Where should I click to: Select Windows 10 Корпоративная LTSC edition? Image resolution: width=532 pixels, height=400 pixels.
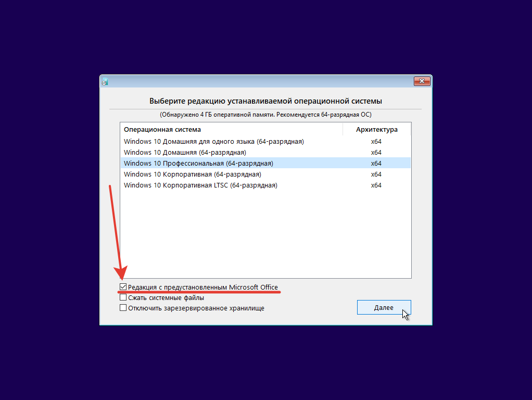[265, 185]
